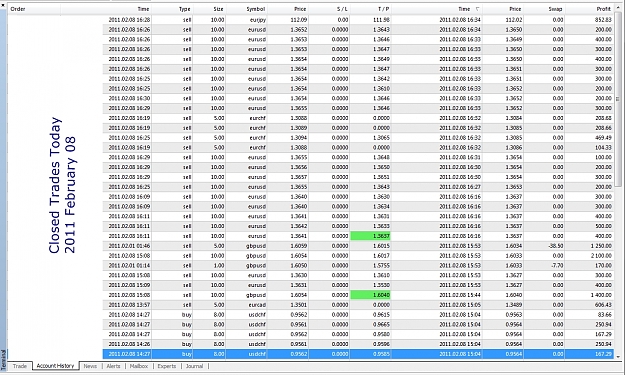Viewport: 625px width, 375px height.
Task: Click the close price 1.3489
Action: point(513,305)
